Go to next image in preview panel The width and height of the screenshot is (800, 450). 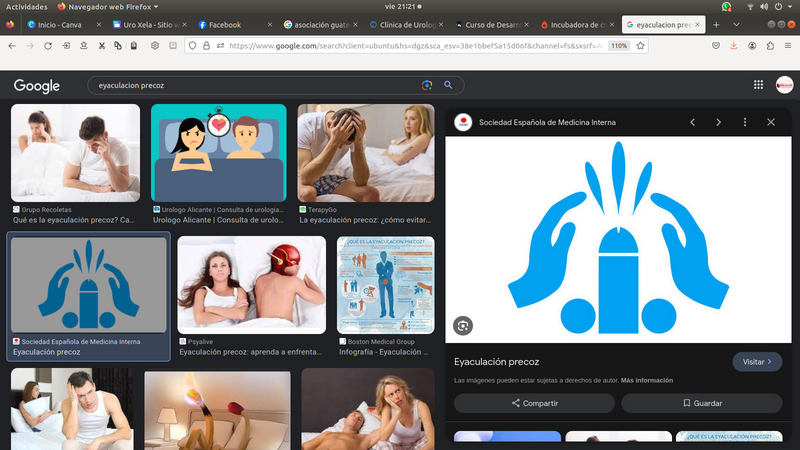tap(718, 122)
